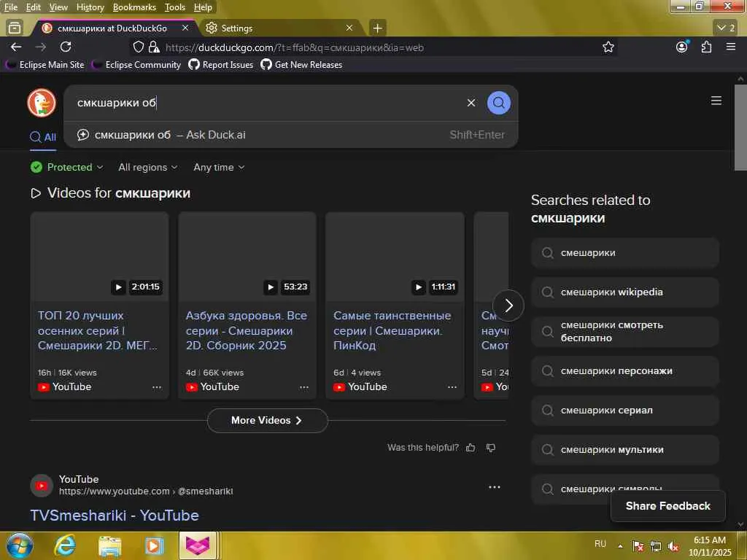
Task: Go back with the browser back arrow
Action: pyautogui.click(x=16, y=47)
